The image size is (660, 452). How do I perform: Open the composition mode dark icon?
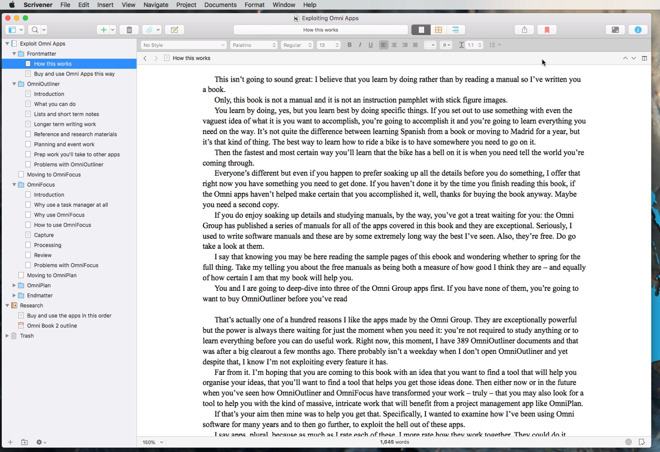click(615, 30)
